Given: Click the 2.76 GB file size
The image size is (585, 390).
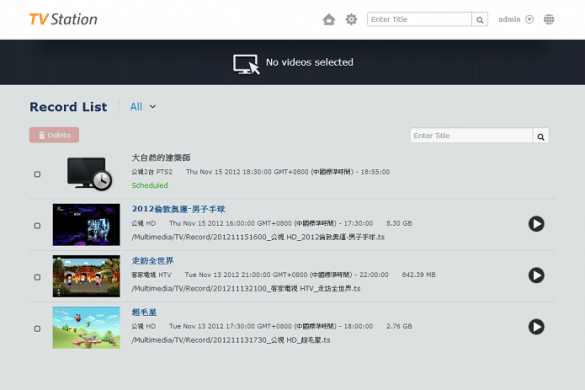Looking at the screenshot, I should (399, 326).
